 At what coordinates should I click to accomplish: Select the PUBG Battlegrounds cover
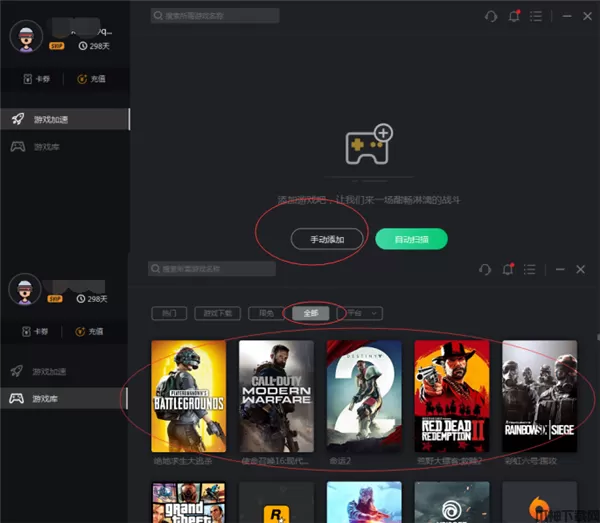click(x=189, y=396)
